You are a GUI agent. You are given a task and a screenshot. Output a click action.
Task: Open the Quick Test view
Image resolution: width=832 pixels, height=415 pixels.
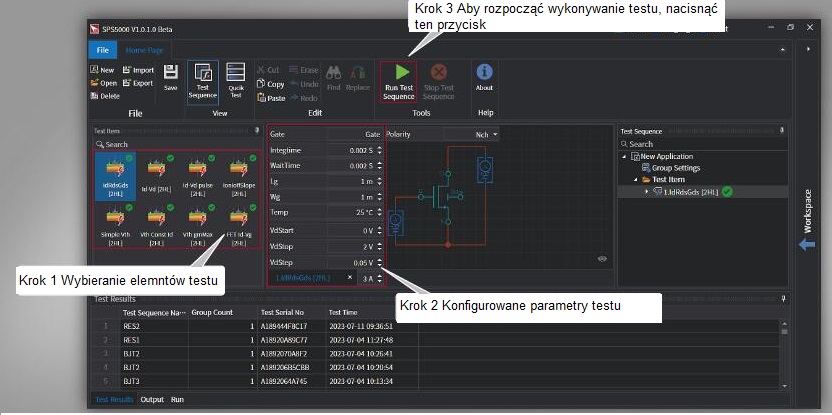click(x=236, y=73)
